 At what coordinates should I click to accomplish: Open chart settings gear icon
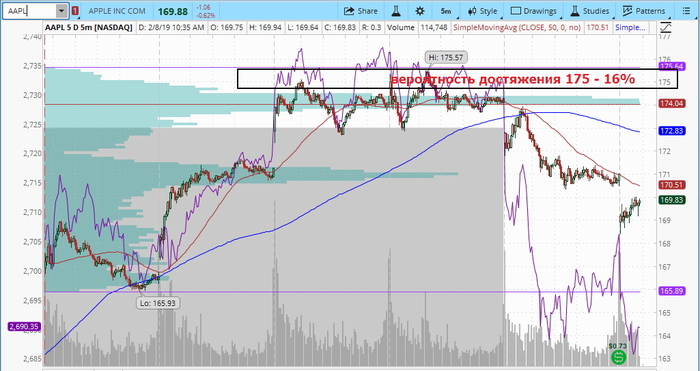pos(420,11)
